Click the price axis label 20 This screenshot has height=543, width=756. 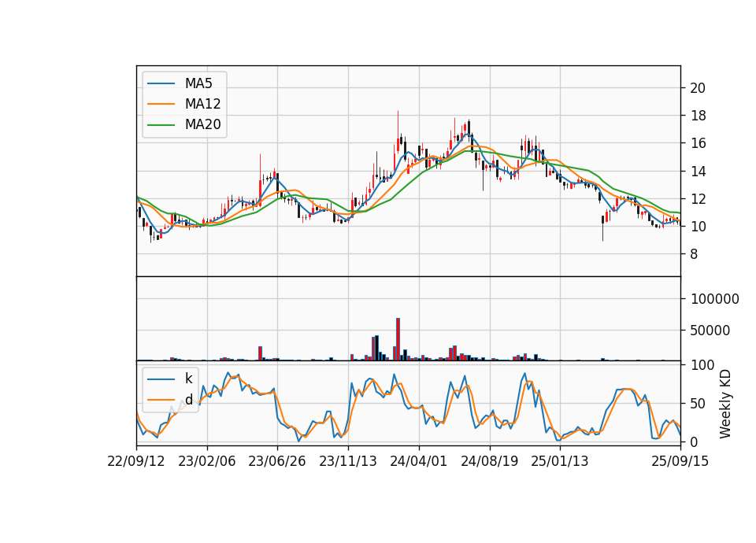click(x=698, y=88)
